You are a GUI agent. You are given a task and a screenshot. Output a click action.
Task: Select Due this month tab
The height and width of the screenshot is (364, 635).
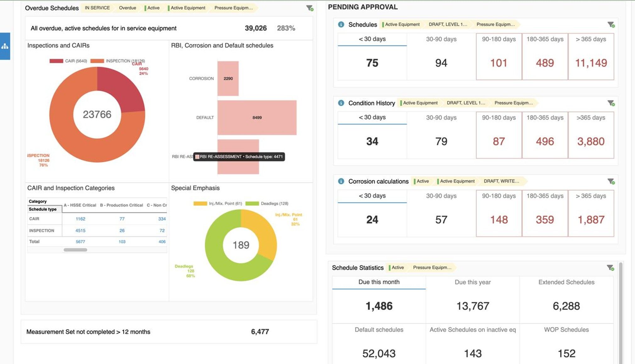pos(379,282)
